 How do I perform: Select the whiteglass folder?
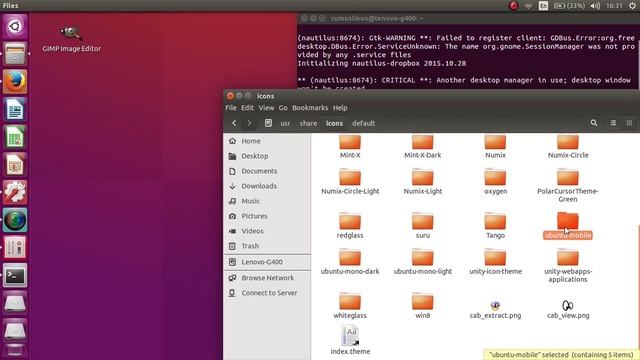pyautogui.click(x=350, y=306)
